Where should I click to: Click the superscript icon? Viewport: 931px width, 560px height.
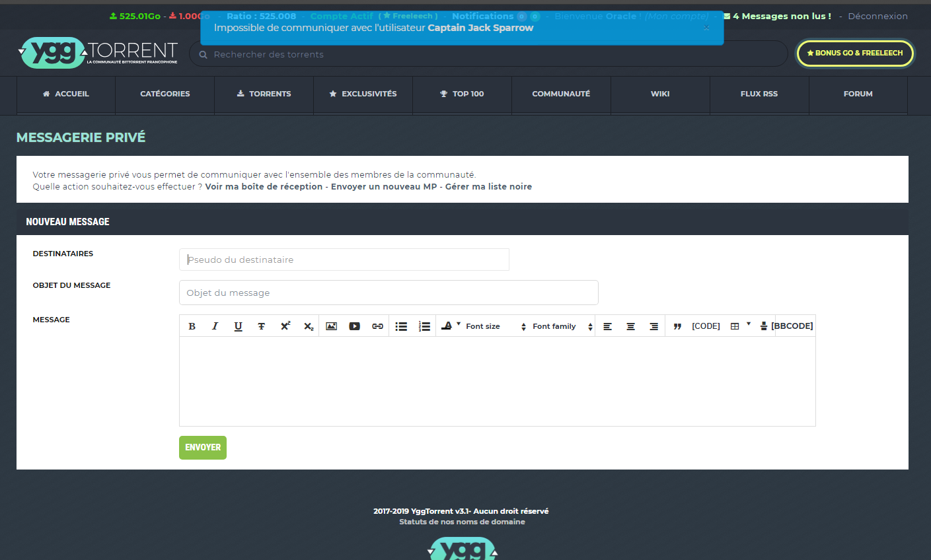(x=285, y=326)
